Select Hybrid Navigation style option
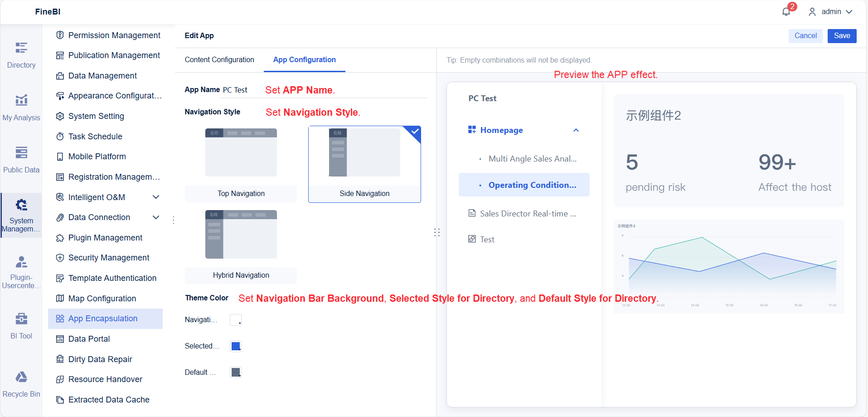This screenshot has width=868, height=417. 241,246
